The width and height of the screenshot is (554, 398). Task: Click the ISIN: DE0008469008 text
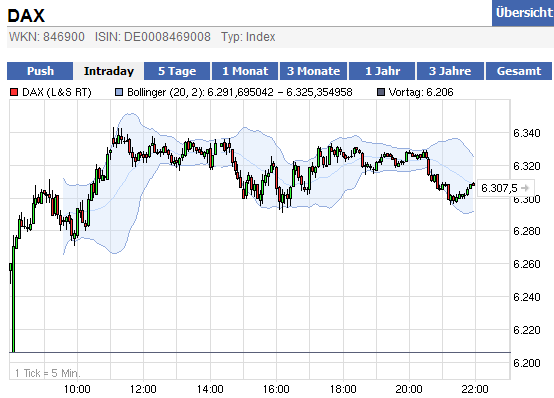tap(153, 37)
